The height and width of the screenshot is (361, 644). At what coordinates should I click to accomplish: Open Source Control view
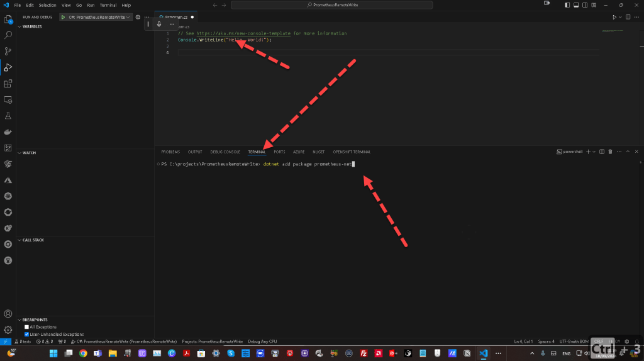coord(8,52)
